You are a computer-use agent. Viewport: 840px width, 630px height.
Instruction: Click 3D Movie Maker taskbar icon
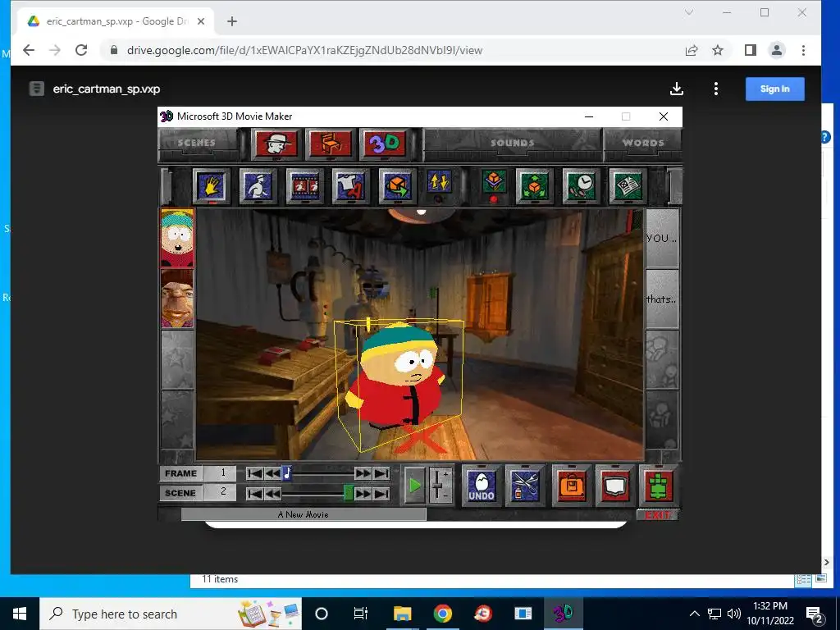[x=563, y=614]
